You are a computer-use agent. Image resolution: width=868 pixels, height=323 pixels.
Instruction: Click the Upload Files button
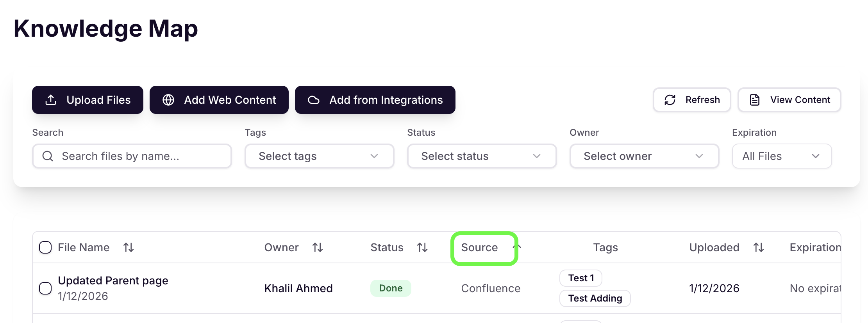click(x=88, y=100)
